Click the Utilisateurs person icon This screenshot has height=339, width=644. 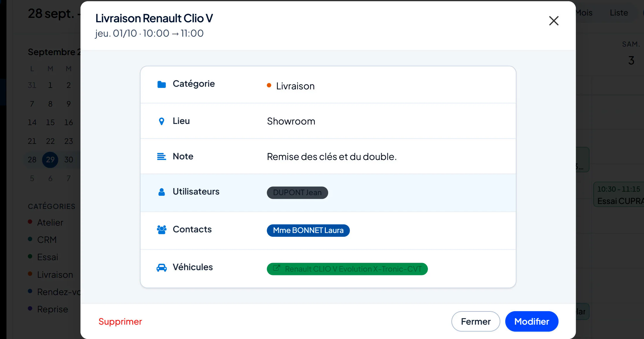coord(161,192)
